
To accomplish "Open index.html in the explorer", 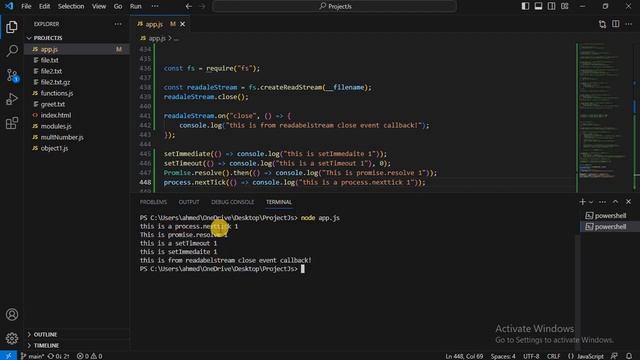I will 77,115.
